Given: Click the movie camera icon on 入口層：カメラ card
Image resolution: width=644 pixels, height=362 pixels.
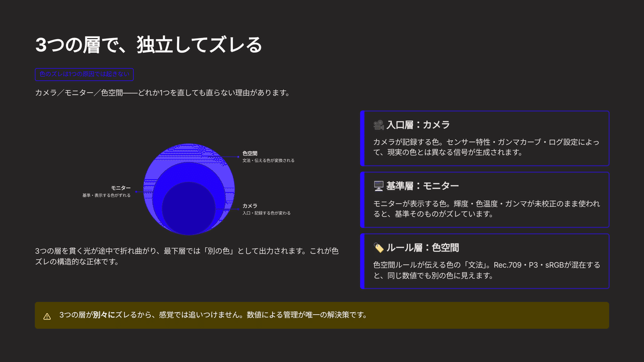Looking at the screenshot, I should point(379,124).
